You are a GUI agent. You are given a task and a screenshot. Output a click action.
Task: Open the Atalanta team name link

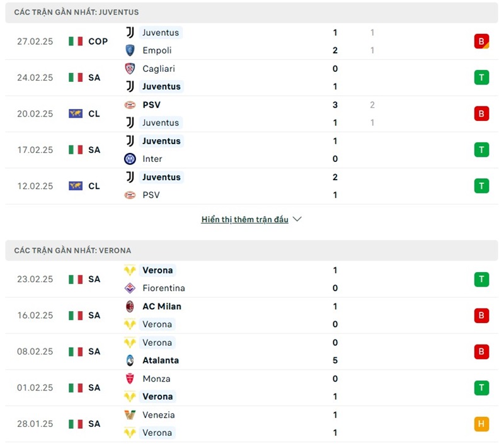[161, 360]
